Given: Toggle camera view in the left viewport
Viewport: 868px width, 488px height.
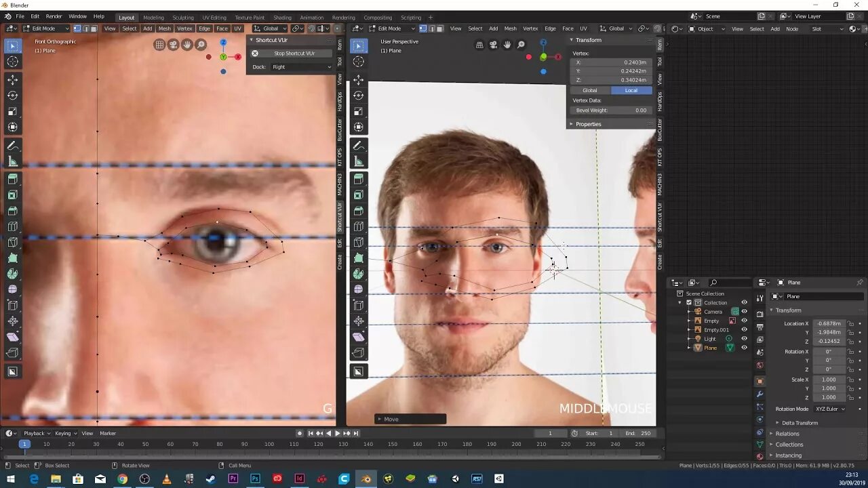Looking at the screenshot, I should point(174,45).
